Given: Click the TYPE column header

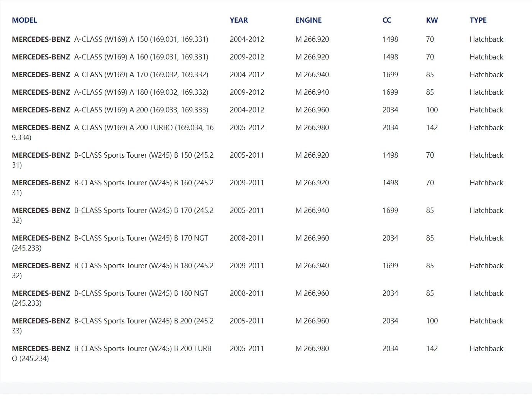Looking at the screenshot, I should point(478,20).
